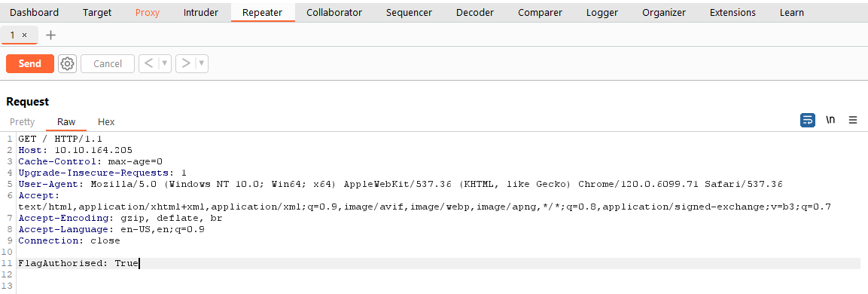
Task: Close Repeater tab 1 with x
Action: tap(24, 35)
